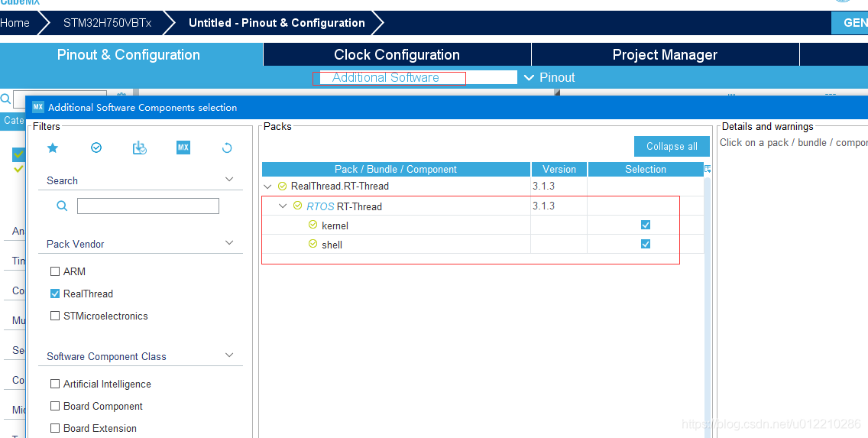
Task: Click the MX compatible filter icon
Action: coord(183,148)
